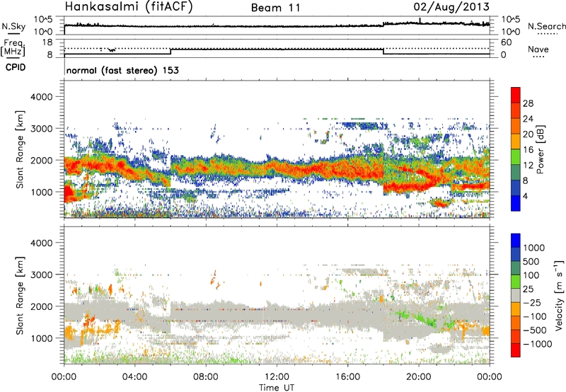This screenshot has width=566, height=392.
Task: Click the 12:00 time axis tick label
Action: (x=277, y=377)
